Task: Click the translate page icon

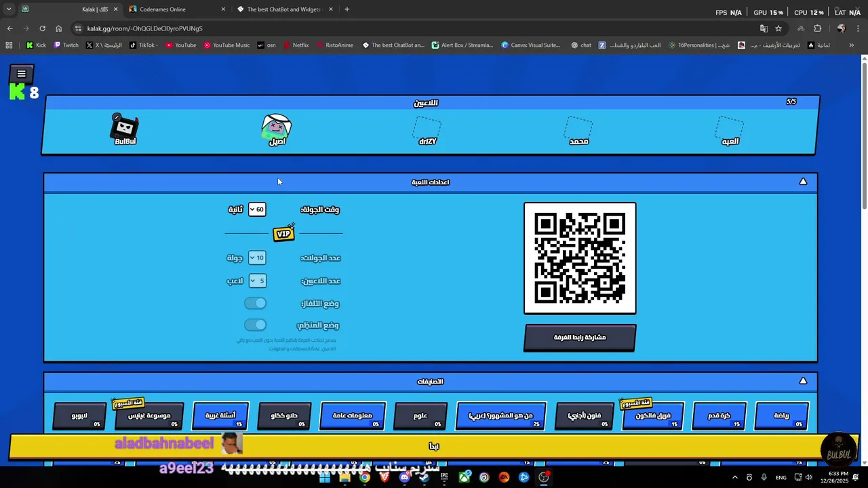Action: tap(764, 28)
